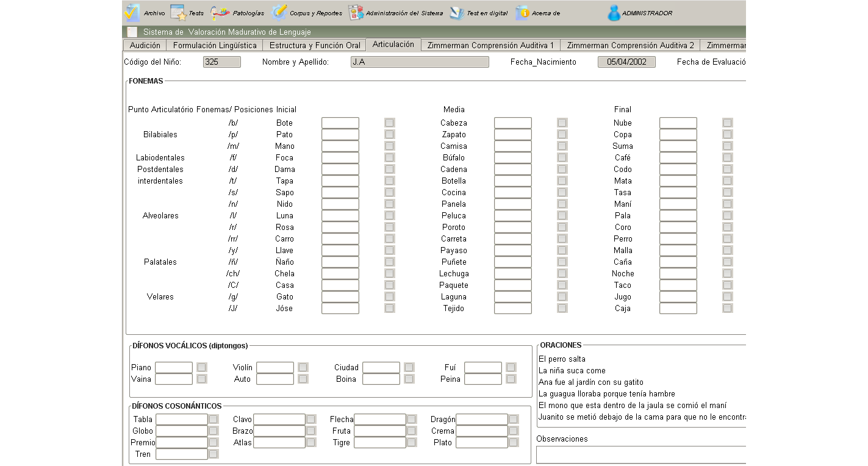Click the Observaciones text box
The image size is (868, 466).
click(640, 454)
